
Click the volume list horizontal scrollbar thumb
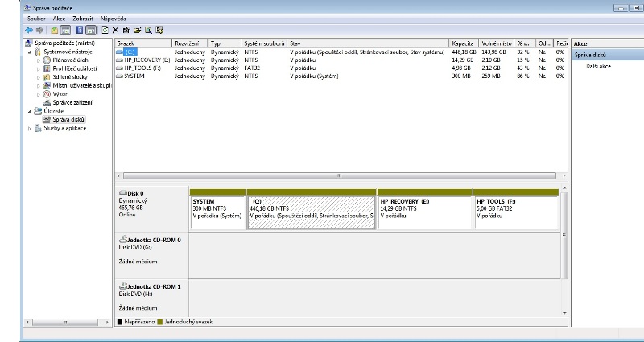pos(339,175)
